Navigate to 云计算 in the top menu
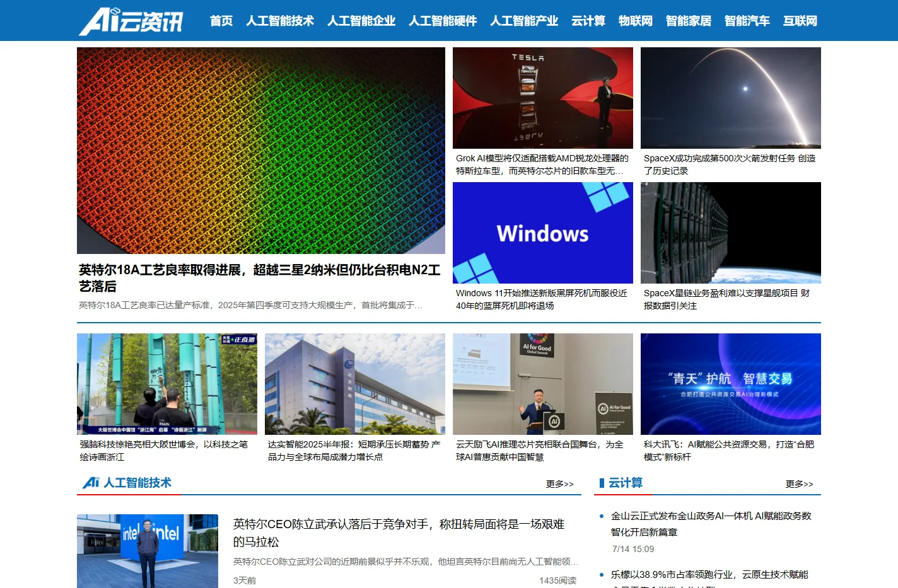This screenshot has width=898, height=588. tap(588, 21)
